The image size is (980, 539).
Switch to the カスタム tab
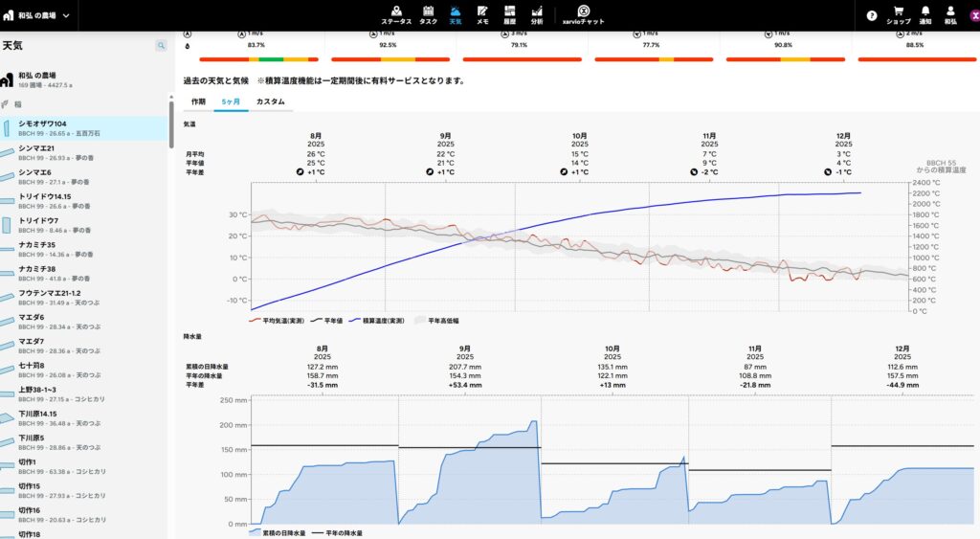(270, 101)
